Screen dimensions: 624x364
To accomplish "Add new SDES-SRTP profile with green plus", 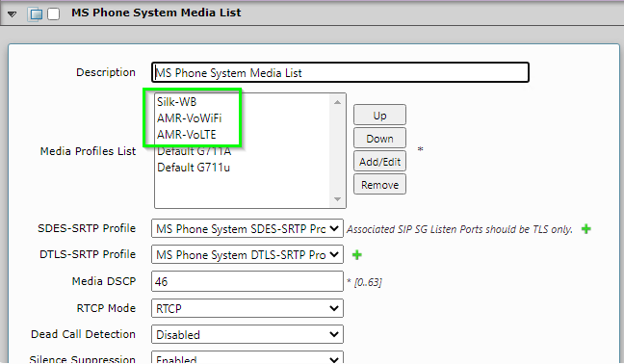I will point(586,229).
